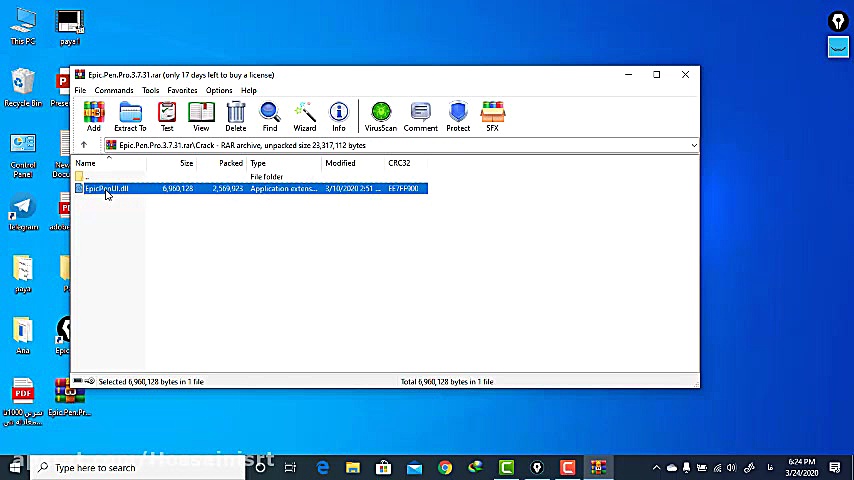Expand the archive path dropdown arrow
Image resolution: width=854 pixels, height=480 pixels.
click(694, 145)
